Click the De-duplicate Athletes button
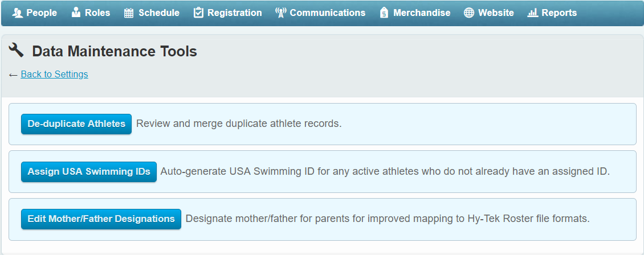 point(76,124)
